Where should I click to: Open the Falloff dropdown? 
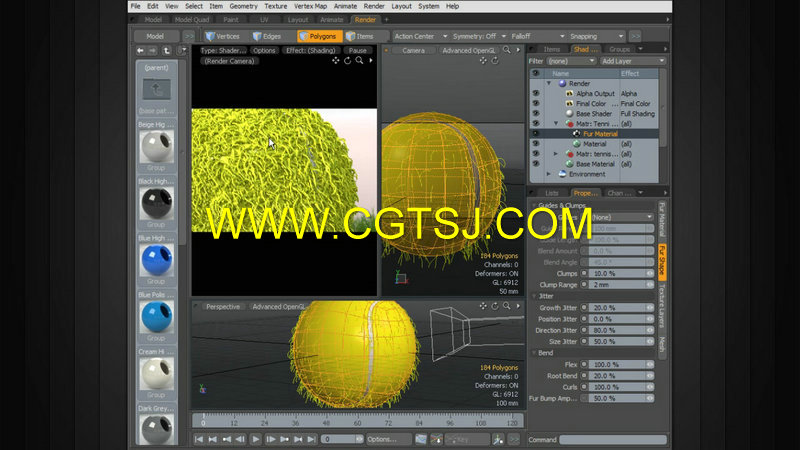tap(538, 36)
